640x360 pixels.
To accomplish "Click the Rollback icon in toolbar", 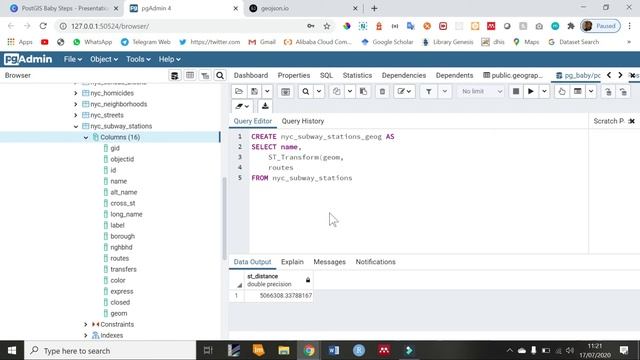I will click(x=623, y=91).
